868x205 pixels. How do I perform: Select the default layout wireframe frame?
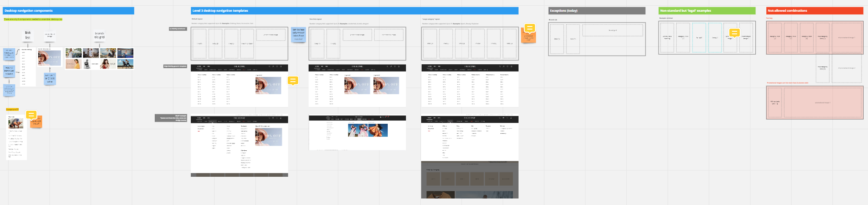(239, 43)
